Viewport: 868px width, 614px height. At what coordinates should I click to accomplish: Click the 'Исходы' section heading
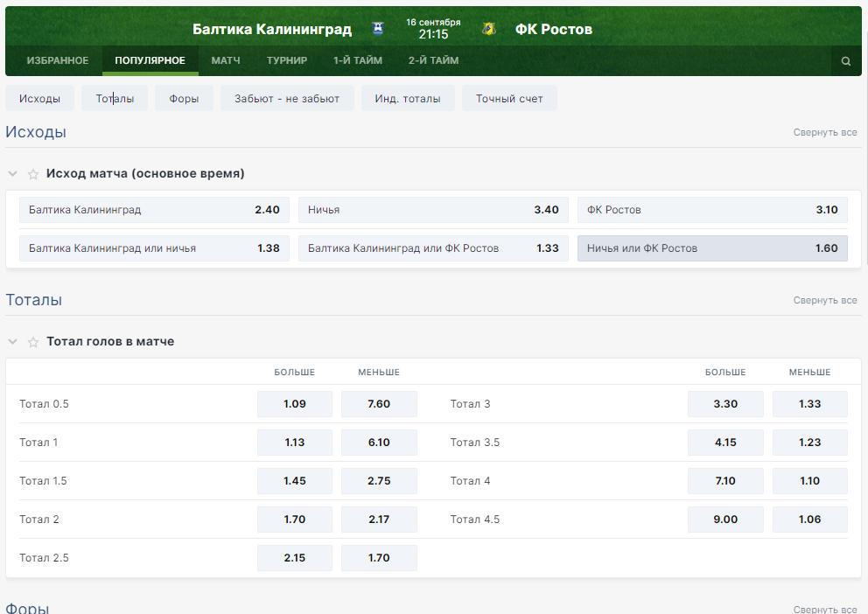tap(36, 132)
